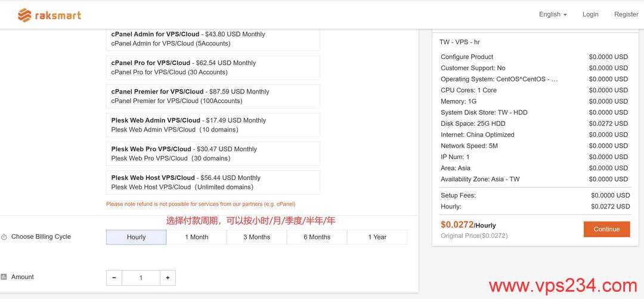Image resolution: width=644 pixels, height=299 pixels.
Task: Select Plesk Web Pro VPS/Cloud option
Action: 213,154
